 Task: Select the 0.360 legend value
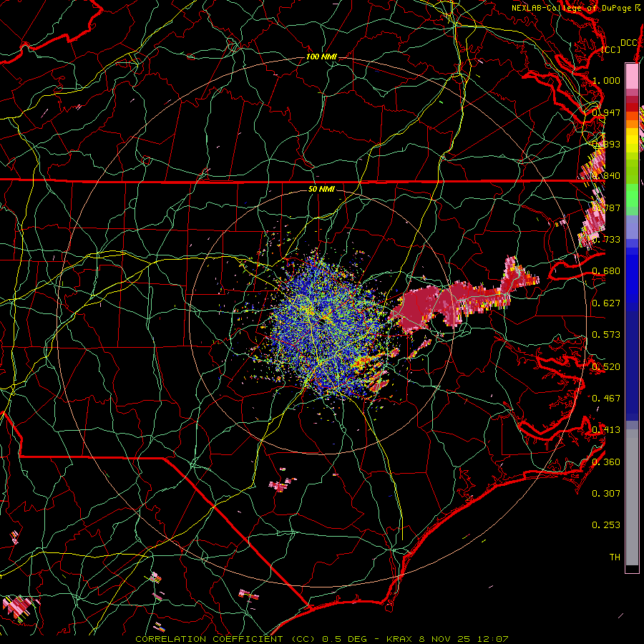[606, 462]
